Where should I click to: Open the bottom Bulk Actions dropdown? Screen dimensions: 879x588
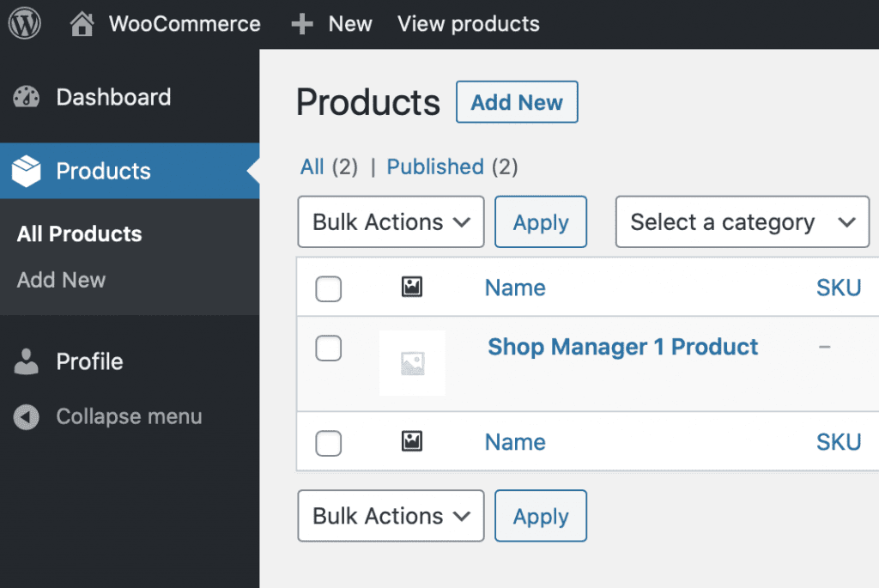(391, 516)
